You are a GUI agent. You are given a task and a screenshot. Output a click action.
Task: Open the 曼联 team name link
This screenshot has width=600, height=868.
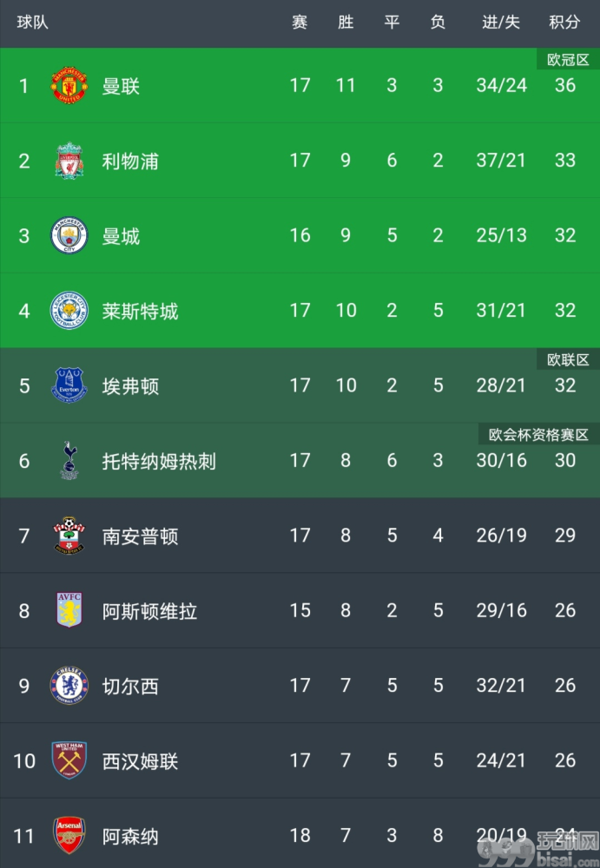coord(121,86)
